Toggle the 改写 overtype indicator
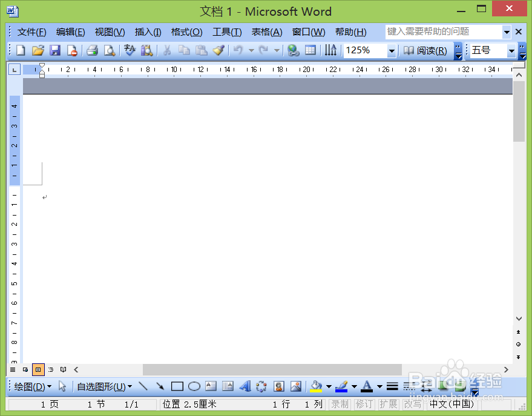This screenshot has width=532, height=416. coord(413,404)
